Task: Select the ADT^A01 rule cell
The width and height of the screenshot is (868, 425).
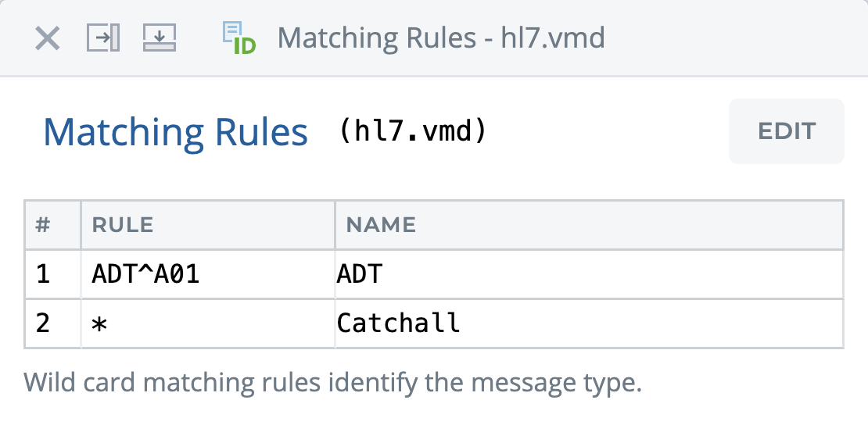Action: pyautogui.click(x=146, y=274)
